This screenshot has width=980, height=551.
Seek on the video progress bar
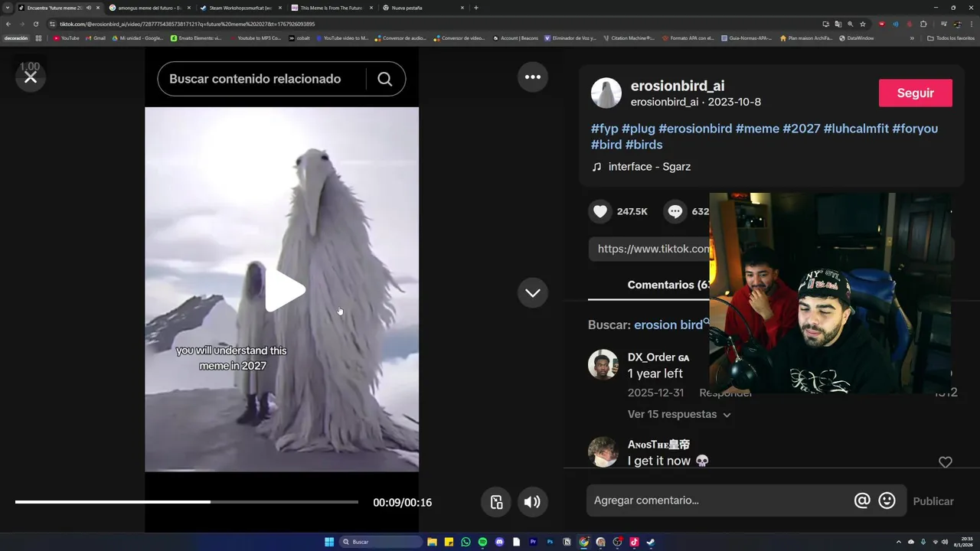[187, 502]
